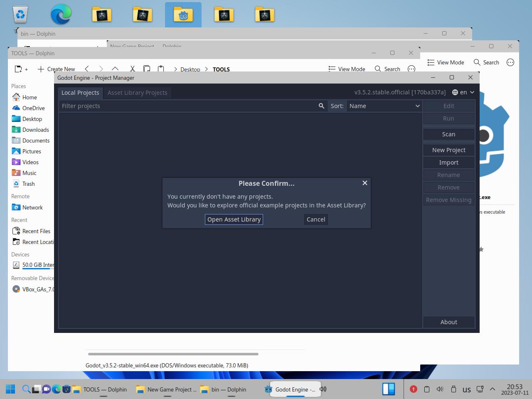Image resolution: width=532 pixels, height=399 pixels.
Task: Open the Windows Start menu
Action: pyautogui.click(x=10, y=389)
